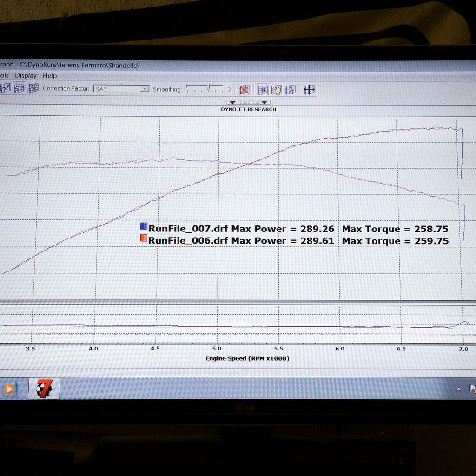Click the divider bar between upper and lower graphs
This screenshot has width=476, height=476.
click(x=238, y=302)
